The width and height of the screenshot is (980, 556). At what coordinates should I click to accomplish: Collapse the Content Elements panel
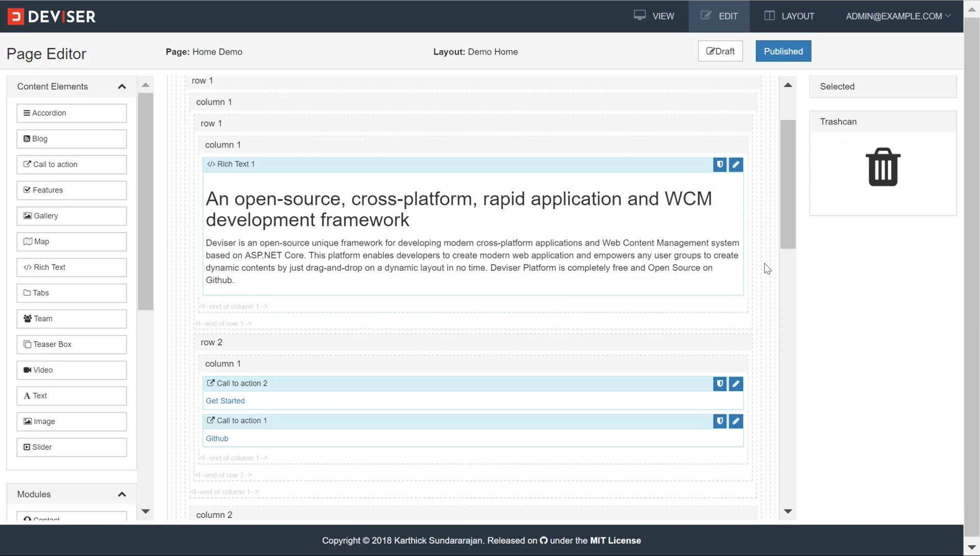pyautogui.click(x=121, y=87)
